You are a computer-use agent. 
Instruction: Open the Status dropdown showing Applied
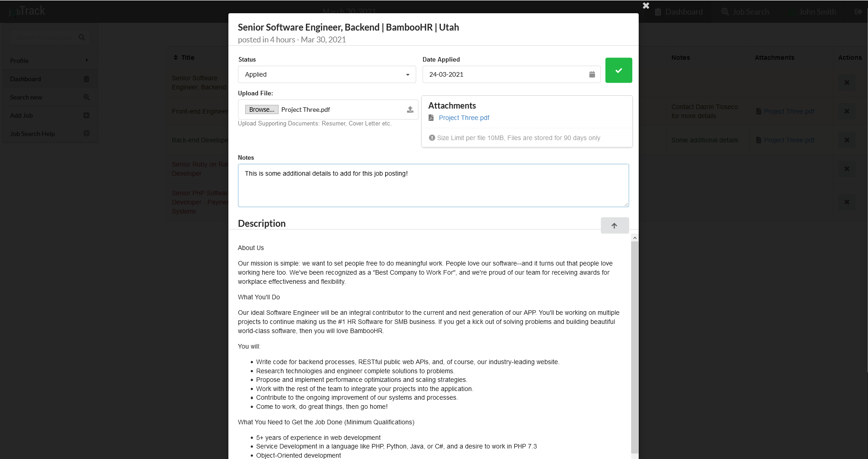(x=327, y=74)
